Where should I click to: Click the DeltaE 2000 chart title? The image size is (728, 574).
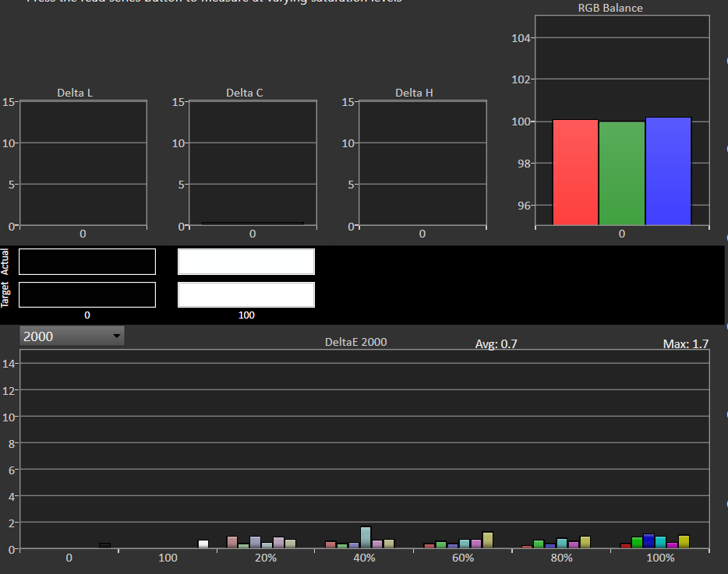355,342
